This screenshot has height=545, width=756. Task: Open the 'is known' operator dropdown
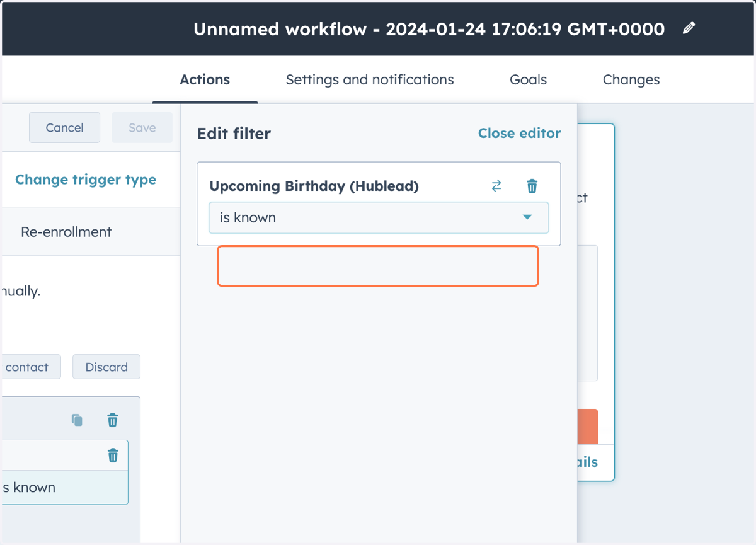click(x=379, y=218)
